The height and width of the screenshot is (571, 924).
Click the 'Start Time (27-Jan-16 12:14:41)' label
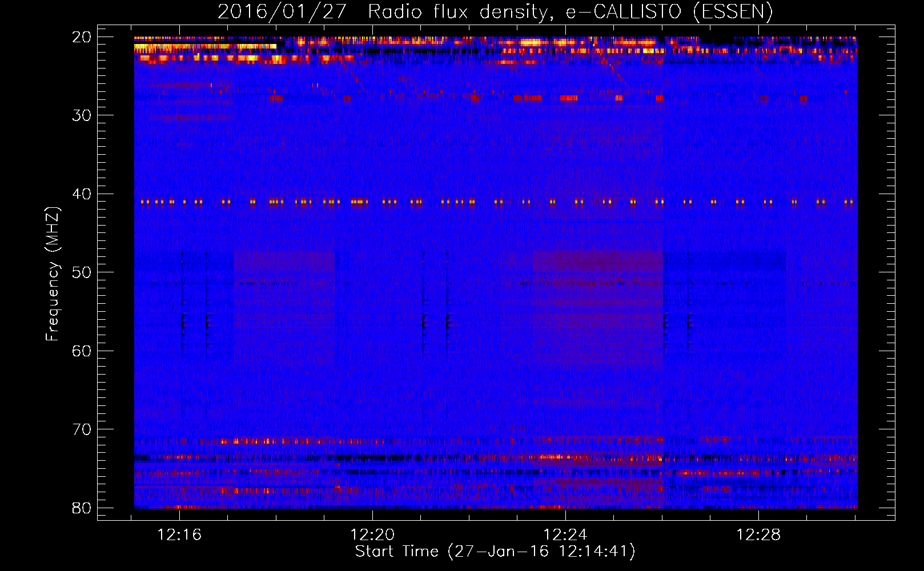pos(495,552)
